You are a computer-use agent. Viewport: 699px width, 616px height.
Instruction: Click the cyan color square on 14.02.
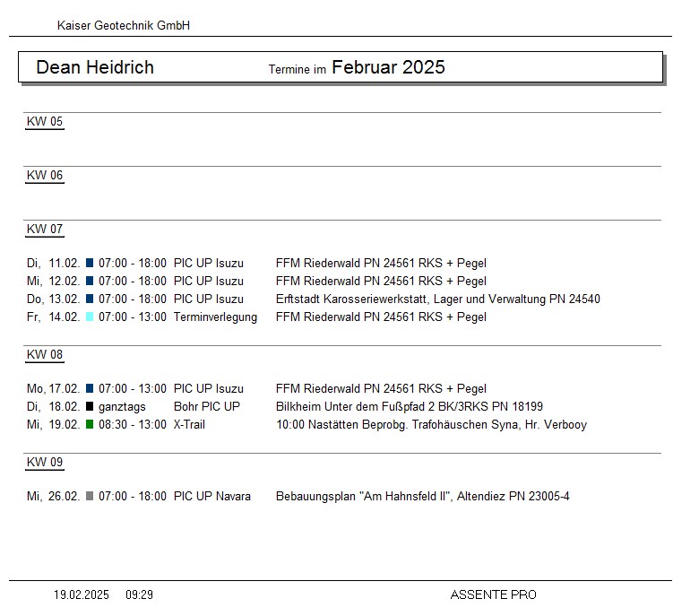click(90, 317)
